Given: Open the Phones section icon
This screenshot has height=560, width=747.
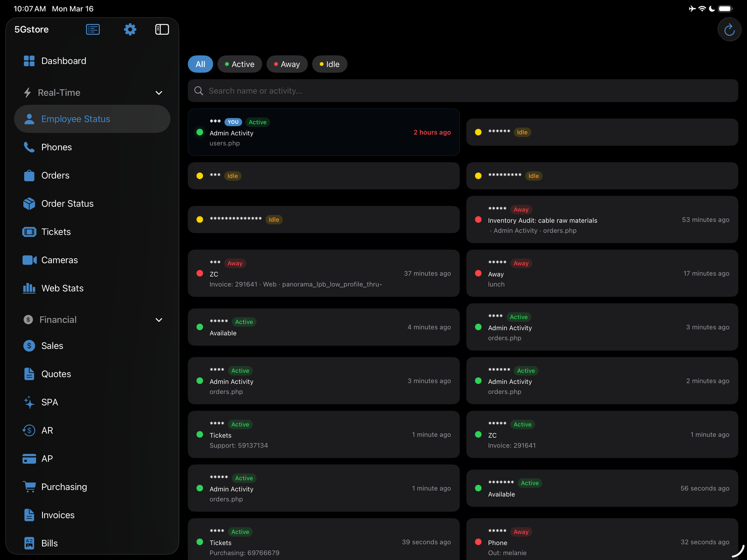Looking at the screenshot, I should (28, 147).
